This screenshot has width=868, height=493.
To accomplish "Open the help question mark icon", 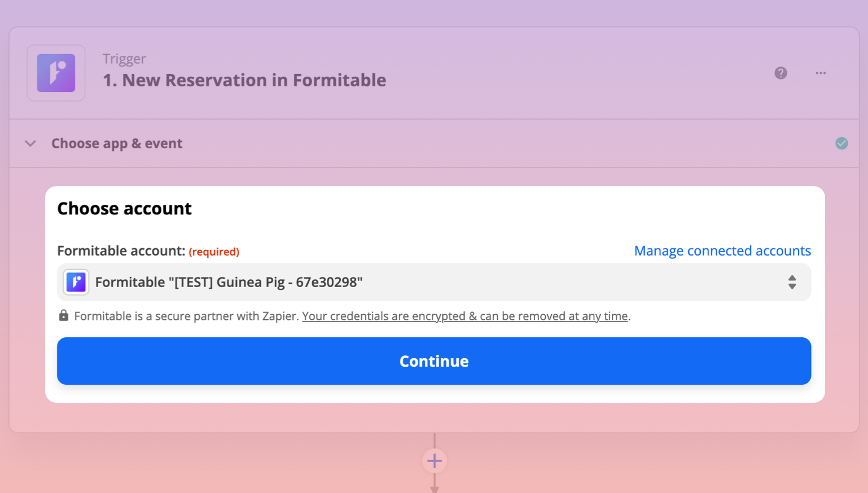I will click(781, 73).
